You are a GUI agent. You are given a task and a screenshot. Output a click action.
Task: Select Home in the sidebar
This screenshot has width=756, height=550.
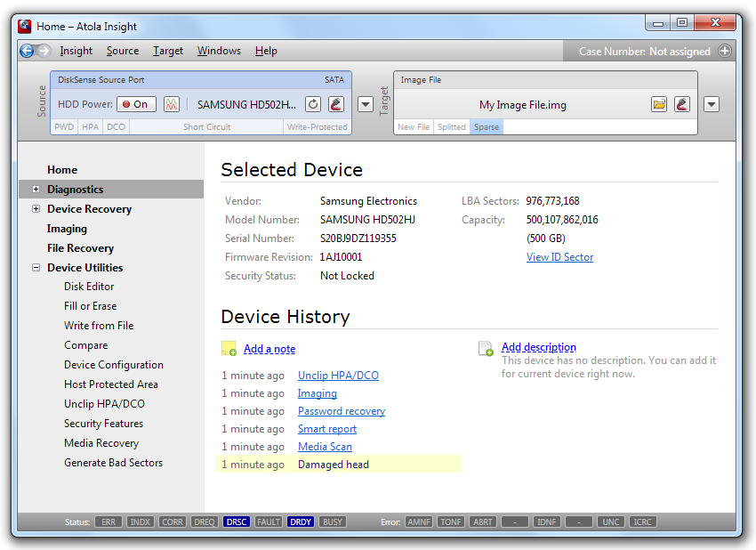coord(62,170)
